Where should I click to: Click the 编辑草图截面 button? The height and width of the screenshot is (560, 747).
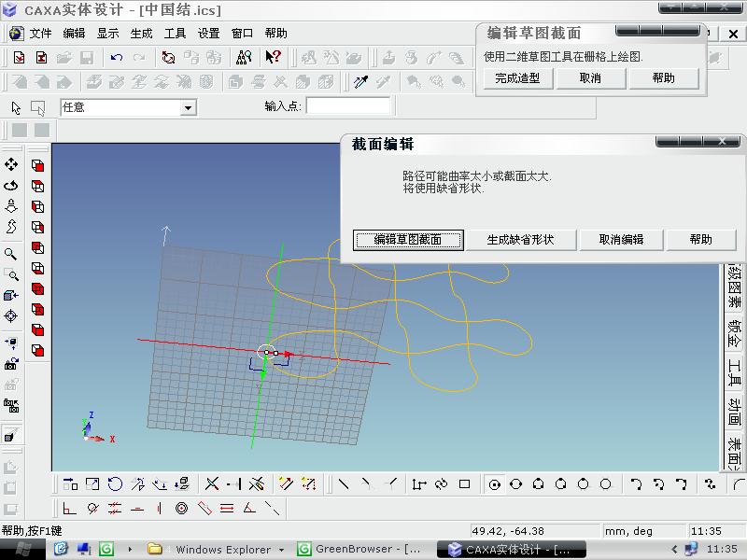point(408,240)
